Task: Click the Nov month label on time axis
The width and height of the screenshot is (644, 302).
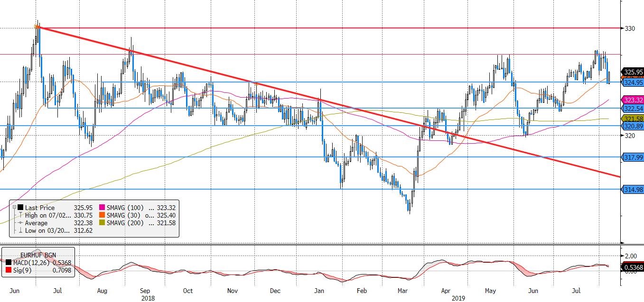Action: click(233, 290)
